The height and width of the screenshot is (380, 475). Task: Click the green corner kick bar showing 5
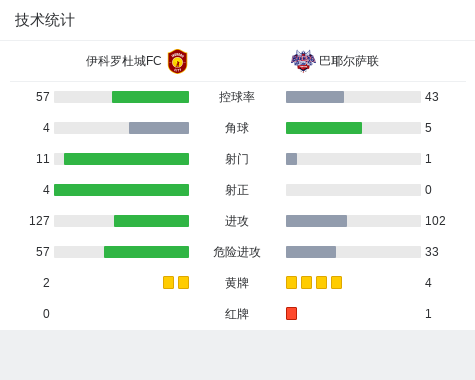coord(324,128)
